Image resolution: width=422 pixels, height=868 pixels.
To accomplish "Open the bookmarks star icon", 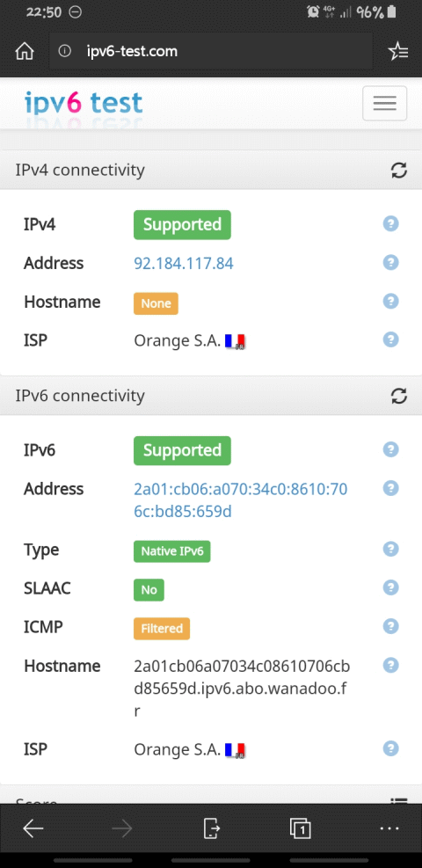I will [398, 52].
